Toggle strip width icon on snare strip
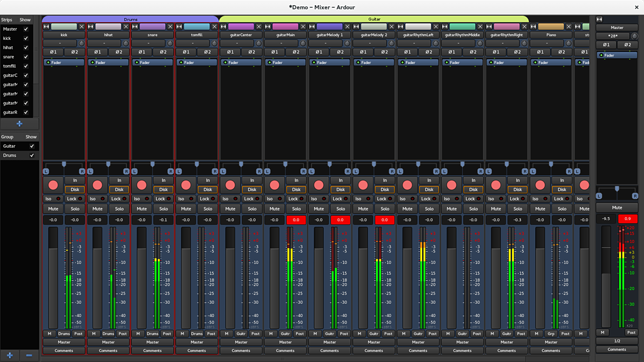The height and width of the screenshot is (362, 644). pos(135,27)
